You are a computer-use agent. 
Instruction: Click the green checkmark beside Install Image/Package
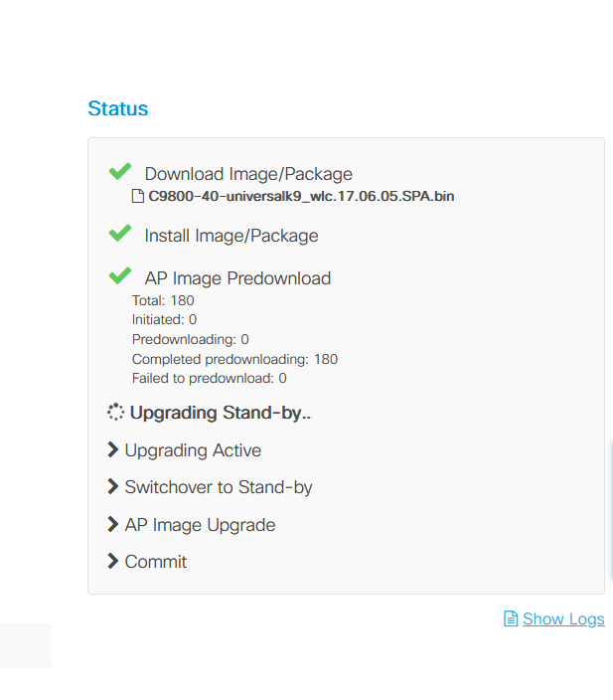pyautogui.click(x=120, y=234)
